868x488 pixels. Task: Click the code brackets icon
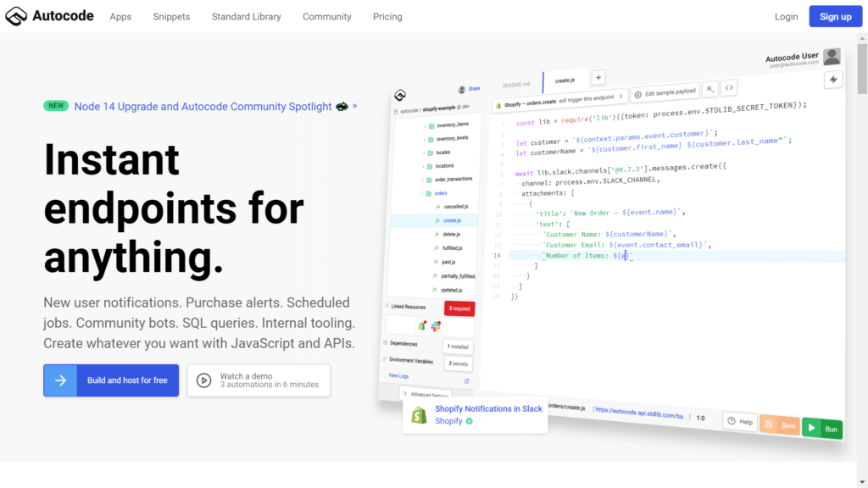(729, 87)
